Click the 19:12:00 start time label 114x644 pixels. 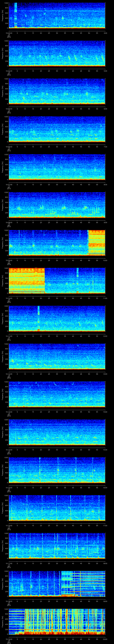click(9, 374)
